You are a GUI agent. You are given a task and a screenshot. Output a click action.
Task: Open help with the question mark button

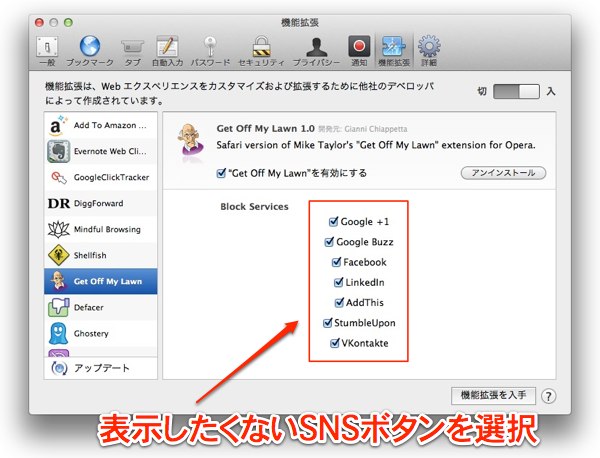tap(548, 396)
